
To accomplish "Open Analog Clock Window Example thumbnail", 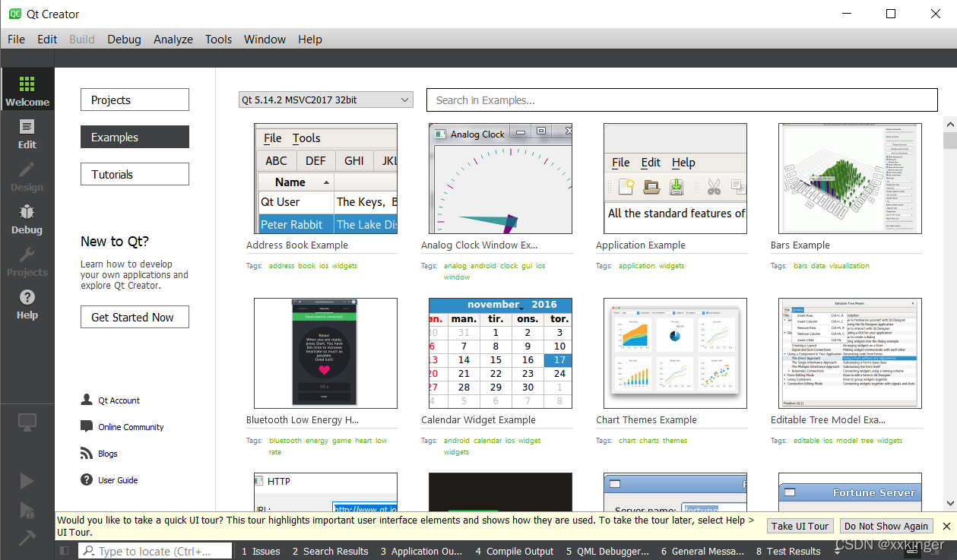I will pos(500,179).
